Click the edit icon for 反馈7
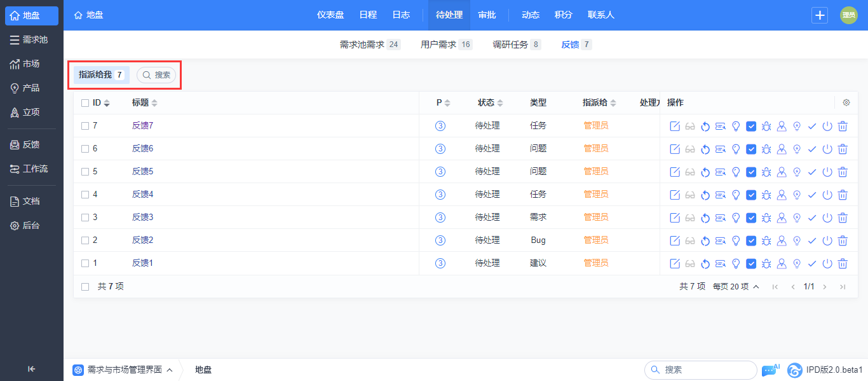The image size is (868, 381). tap(675, 126)
